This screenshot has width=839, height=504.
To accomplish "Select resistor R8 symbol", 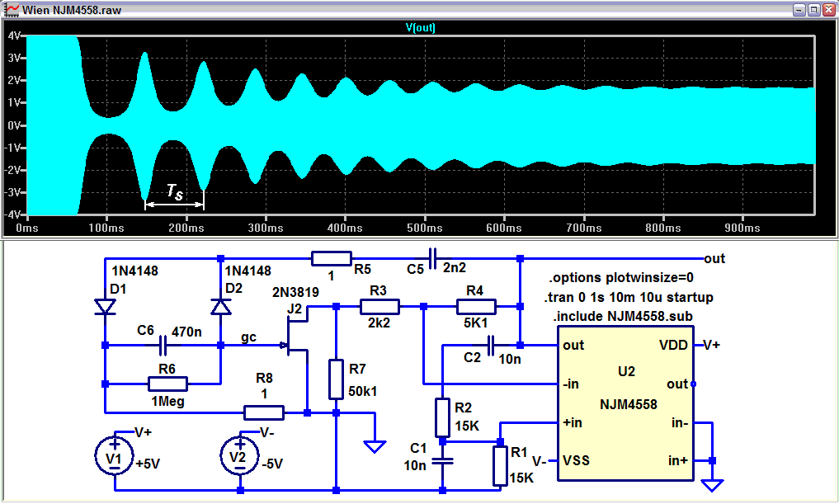I will (264, 412).
